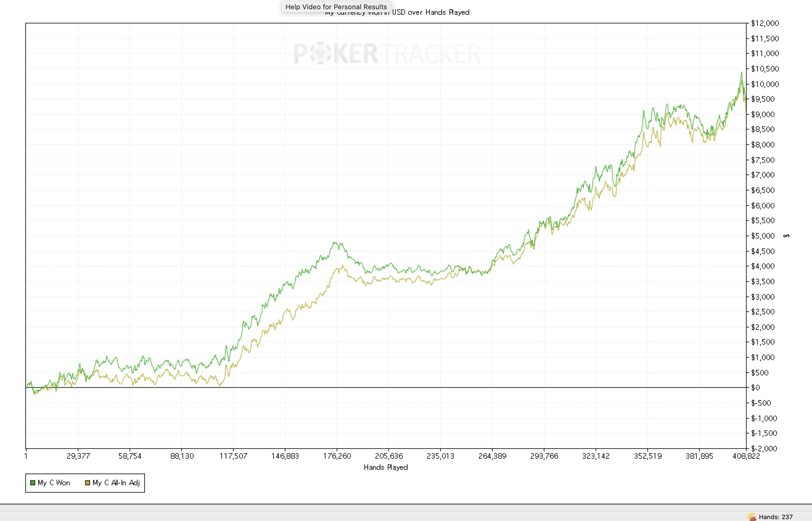Viewport: 812px width, 521px height.
Task: Click the $9,000 y-axis label
Action: 763,114
